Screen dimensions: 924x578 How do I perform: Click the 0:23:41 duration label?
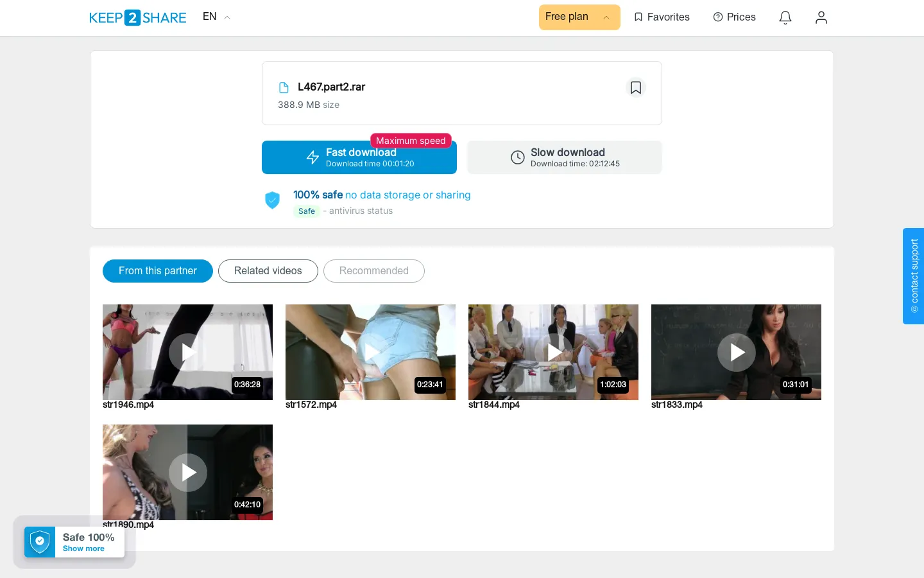(430, 385)
